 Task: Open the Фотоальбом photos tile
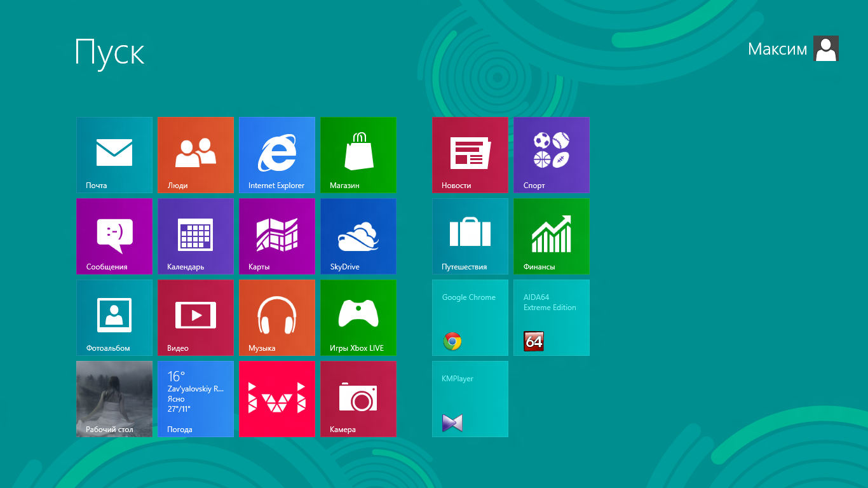[114, 317]
